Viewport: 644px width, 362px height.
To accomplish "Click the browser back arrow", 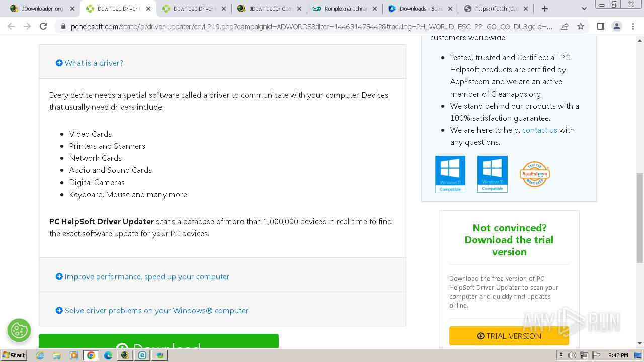I will pyautogui.click(x=11, y=26).
